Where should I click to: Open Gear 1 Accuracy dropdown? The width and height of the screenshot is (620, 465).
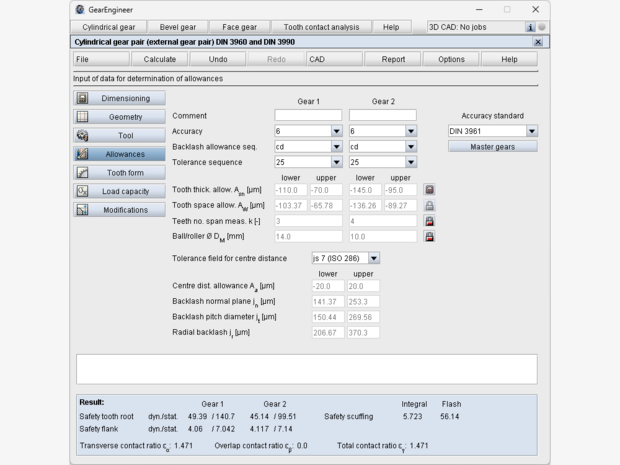[x=336, y=131]
